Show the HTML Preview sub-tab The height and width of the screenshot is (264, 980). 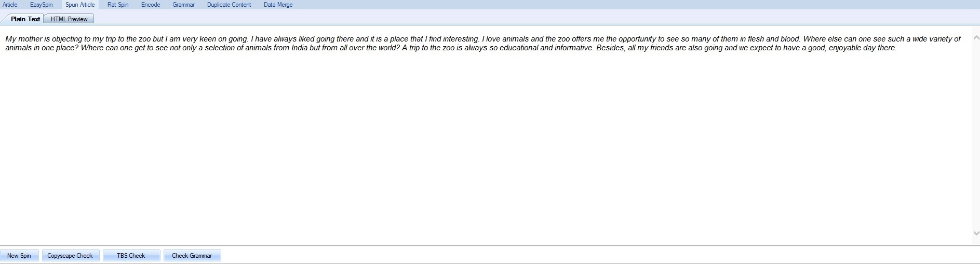coord(69,19)
